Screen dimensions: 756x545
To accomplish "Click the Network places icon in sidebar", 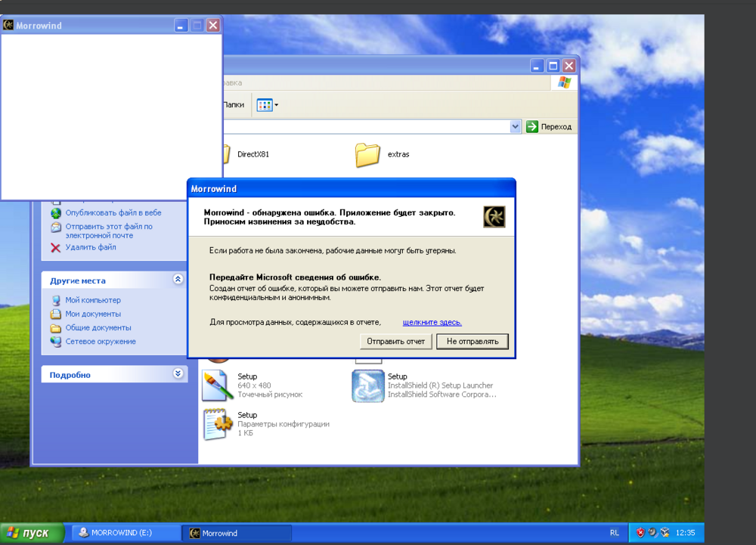I will point(56,342).
